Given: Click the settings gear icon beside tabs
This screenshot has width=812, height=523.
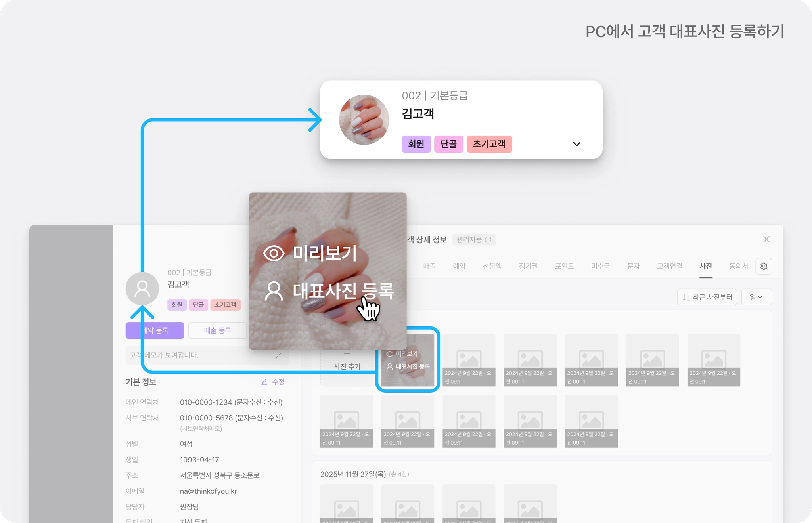Looking at the screenshot, I should 764,266.
